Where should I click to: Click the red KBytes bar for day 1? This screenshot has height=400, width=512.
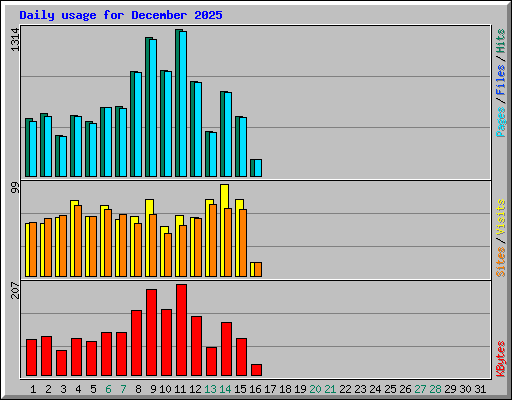(32, 358)
